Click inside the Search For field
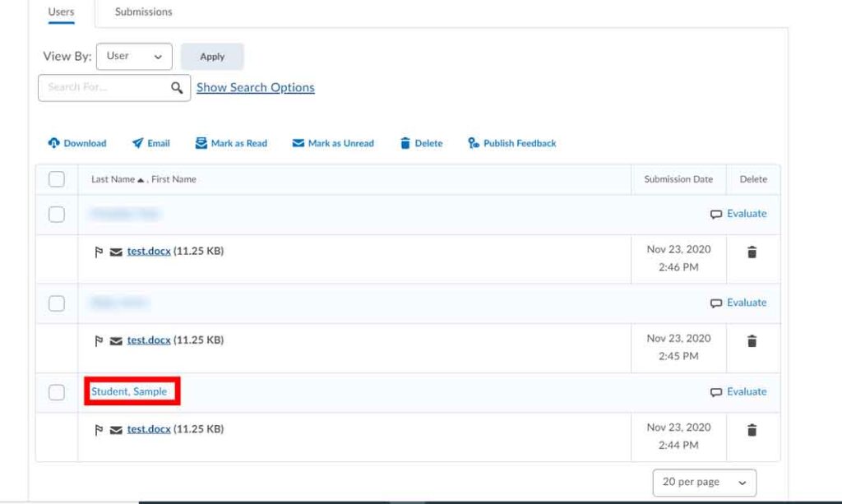The width and height of the screenshot is (842, 504). [x=103, y=87]
